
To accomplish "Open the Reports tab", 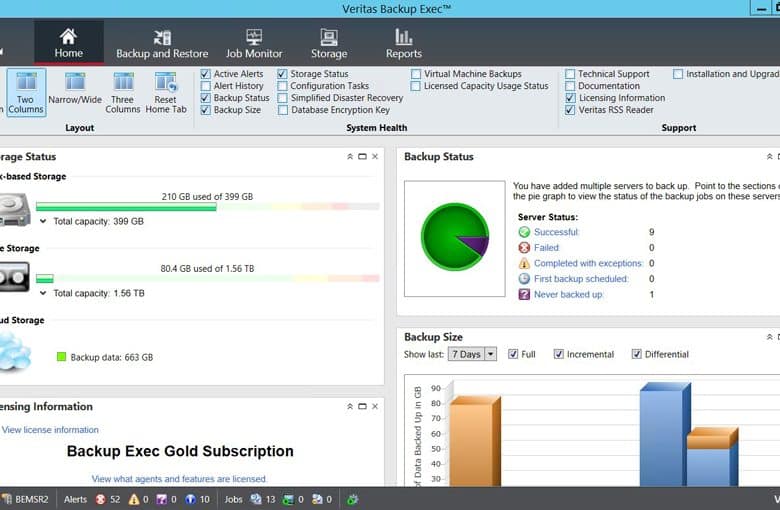I will (403, 43).
